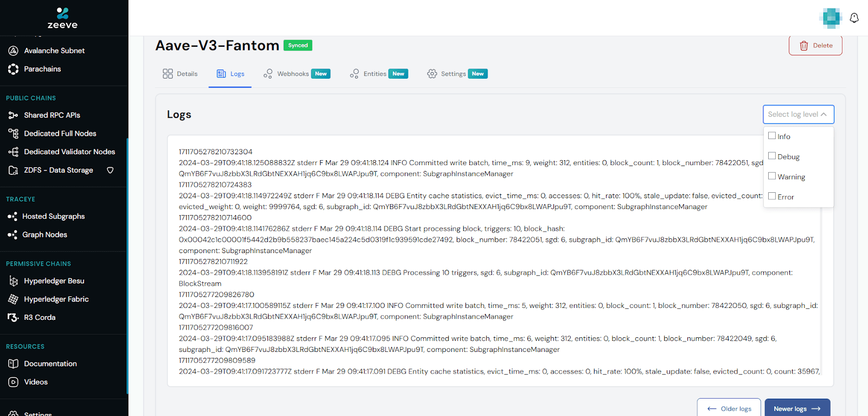The image size is (868, 416).
Task: Open the R3 Corda icon
Action: coord(14,318)
